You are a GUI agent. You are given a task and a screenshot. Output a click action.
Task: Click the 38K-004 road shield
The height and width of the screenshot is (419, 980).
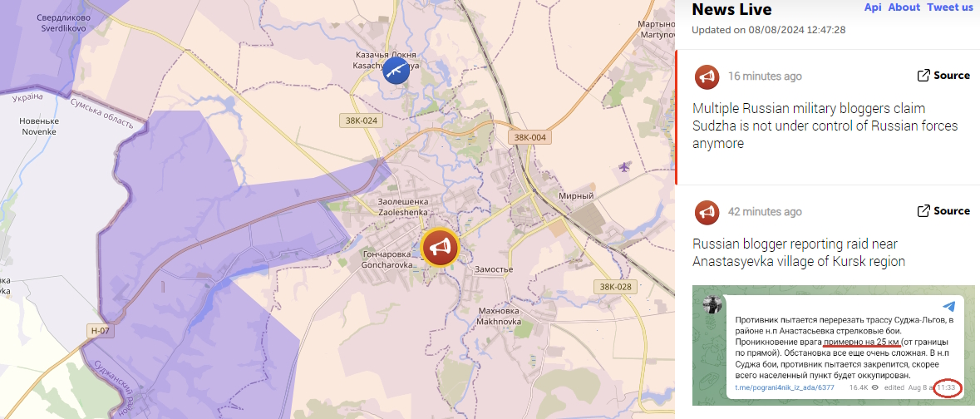coord(530,137)
